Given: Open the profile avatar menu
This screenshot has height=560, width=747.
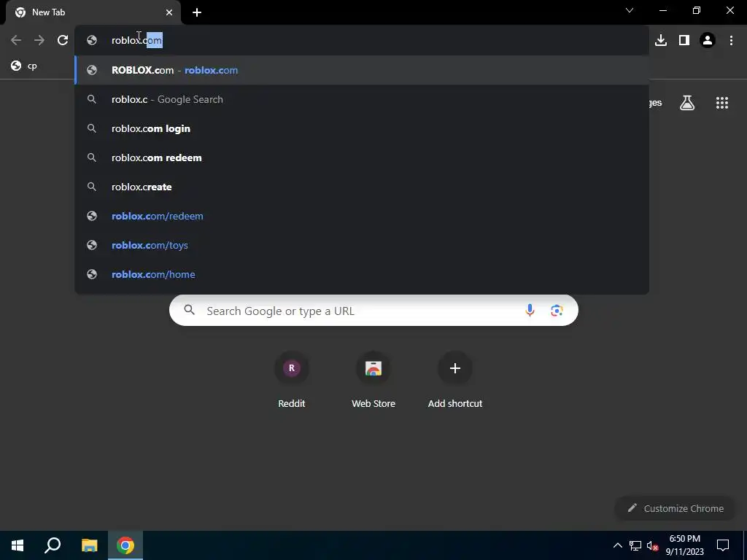Looking at the screenshot, I should click(708, 41).
